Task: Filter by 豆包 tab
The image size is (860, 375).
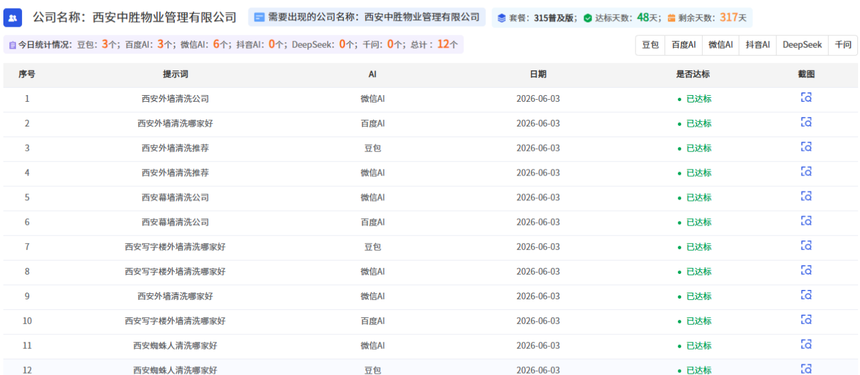Action: click(x=650, y=45)
